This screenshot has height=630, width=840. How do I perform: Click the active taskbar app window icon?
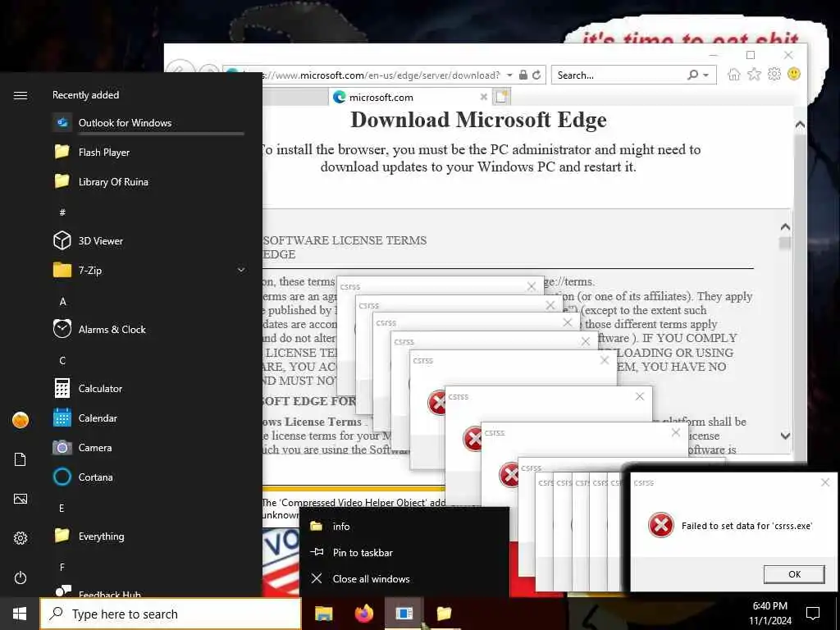404,614
